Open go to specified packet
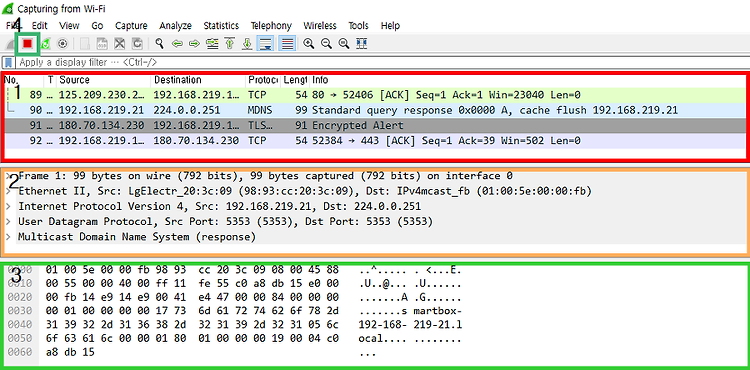The width and height of the screenshot is (750, 370). (x=212, y=44)
